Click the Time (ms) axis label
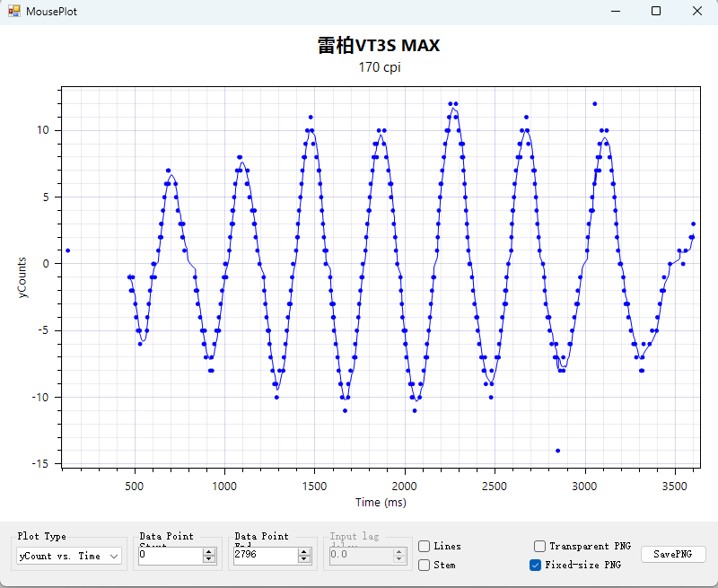 (x=381, y=503)
